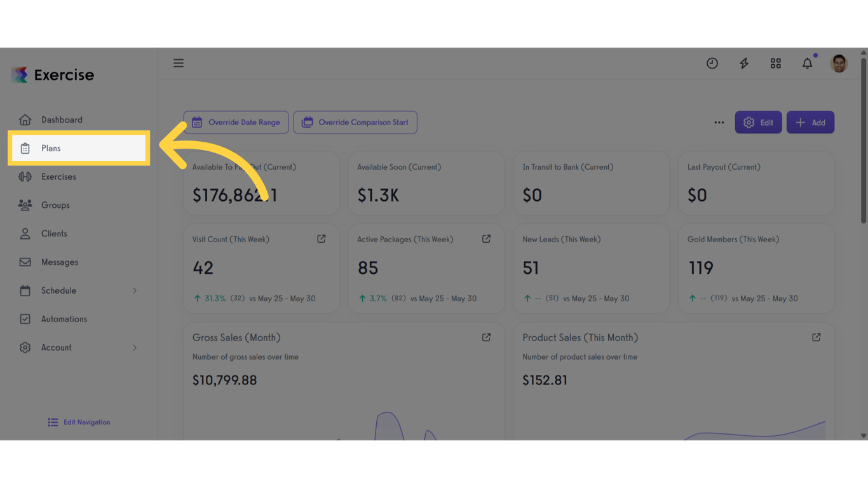This screenshot has width=868, height=488.
Task: Select Plans in the sidebar
Action: 51,148
